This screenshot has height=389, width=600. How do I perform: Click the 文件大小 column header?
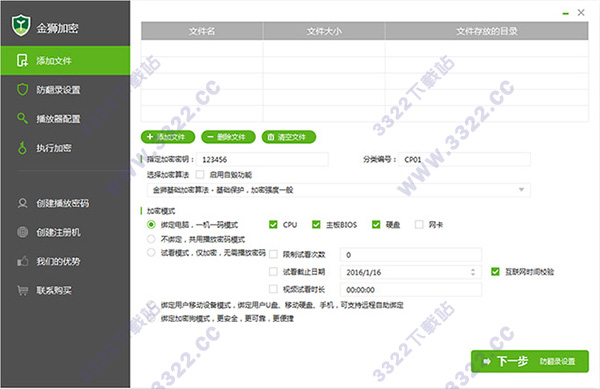point(324,31)
